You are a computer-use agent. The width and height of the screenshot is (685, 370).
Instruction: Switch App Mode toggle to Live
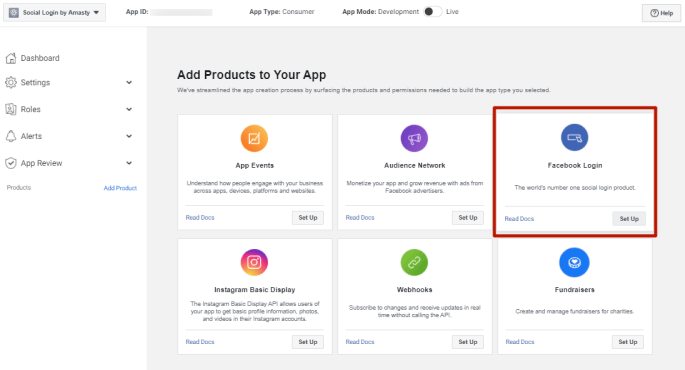(x=432, y=12)
